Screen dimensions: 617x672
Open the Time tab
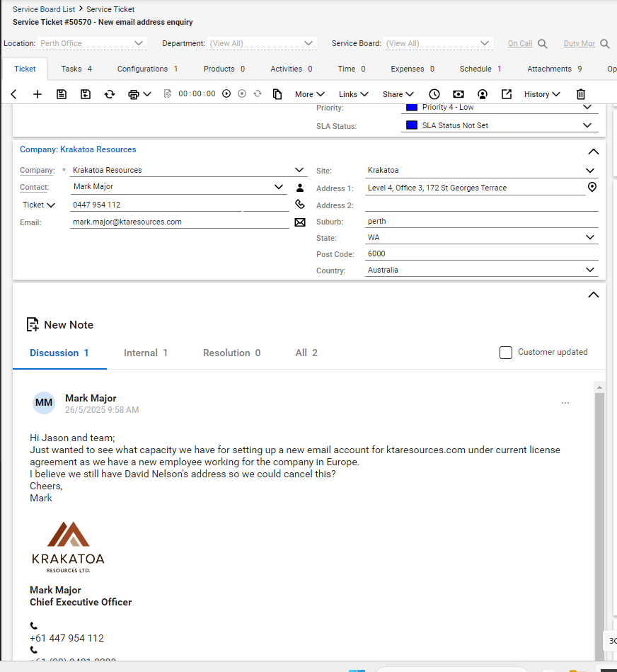coord(351,69)
